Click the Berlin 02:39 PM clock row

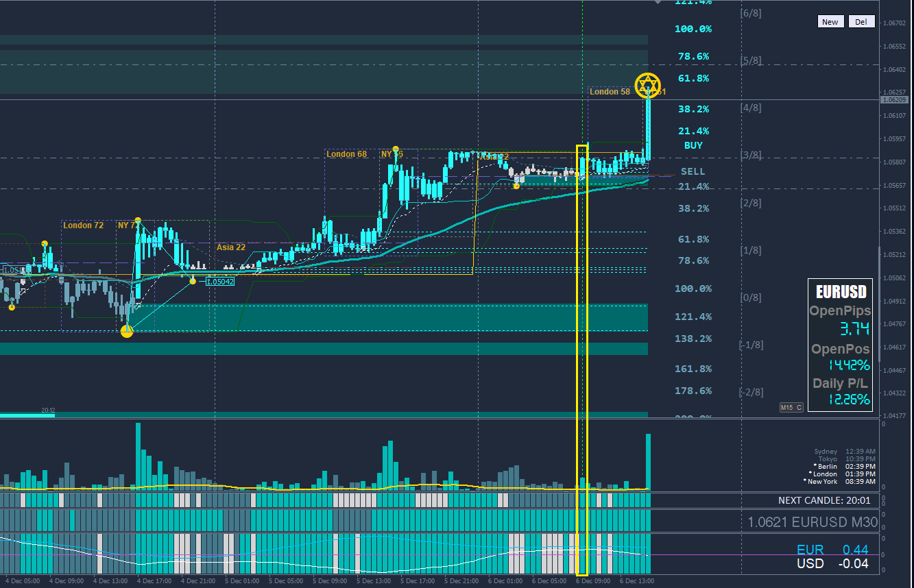[x=844, y=467]
